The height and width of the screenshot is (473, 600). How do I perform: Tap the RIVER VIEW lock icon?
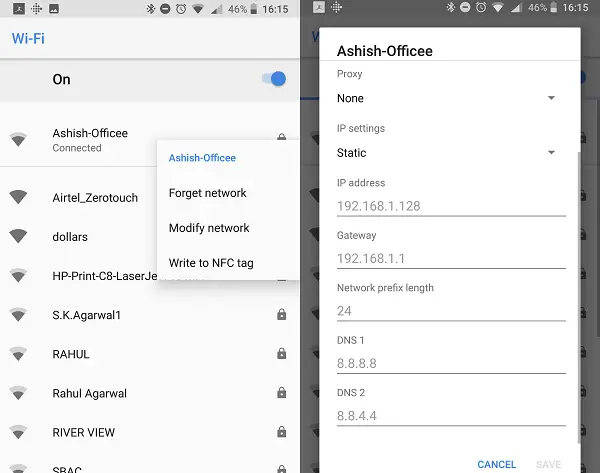point(282,432)
